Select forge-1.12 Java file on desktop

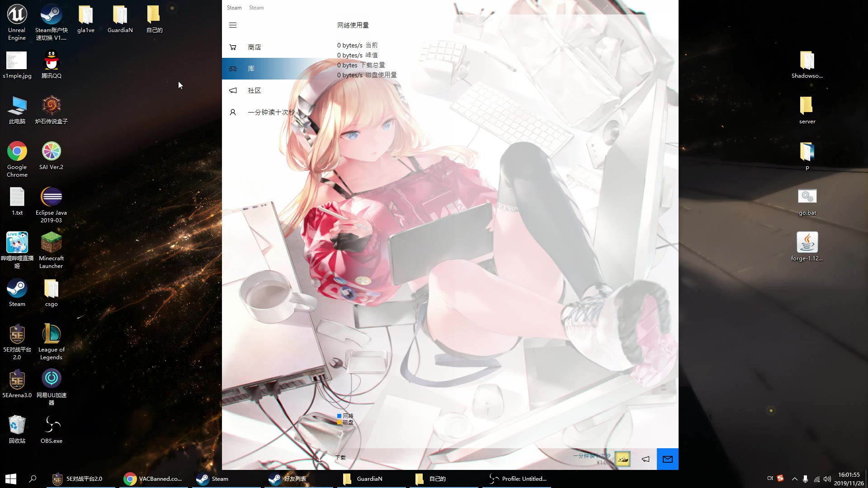coord(807,247)
